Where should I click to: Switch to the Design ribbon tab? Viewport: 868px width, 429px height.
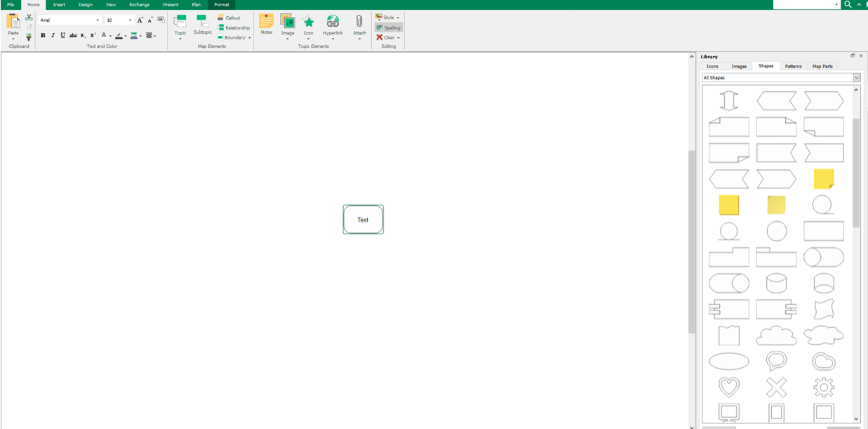click(86, 4)
